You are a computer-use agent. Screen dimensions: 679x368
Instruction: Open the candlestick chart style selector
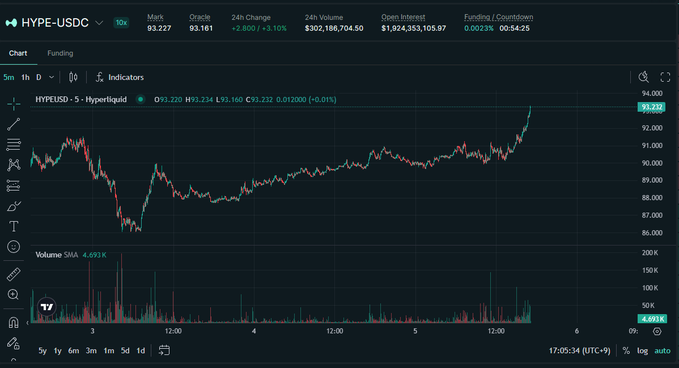[73, 77]
